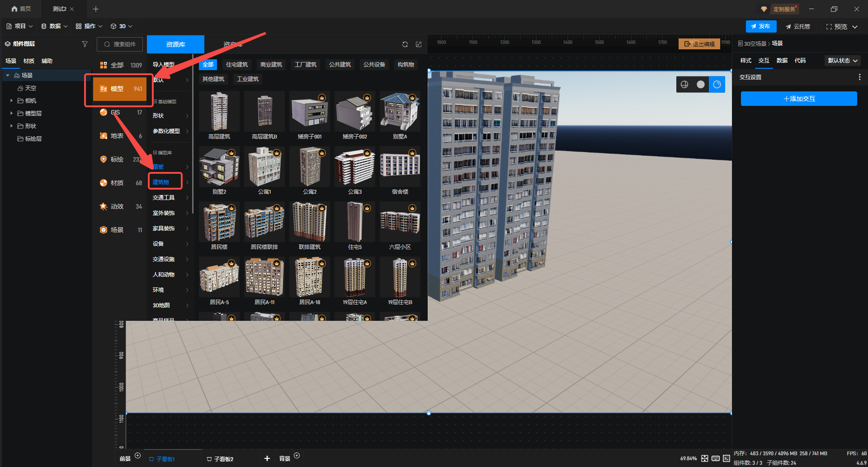This screenshot has width=868, height=467.
Task: Click the plus icon to add a sub-board
Action: coord(267,458)
